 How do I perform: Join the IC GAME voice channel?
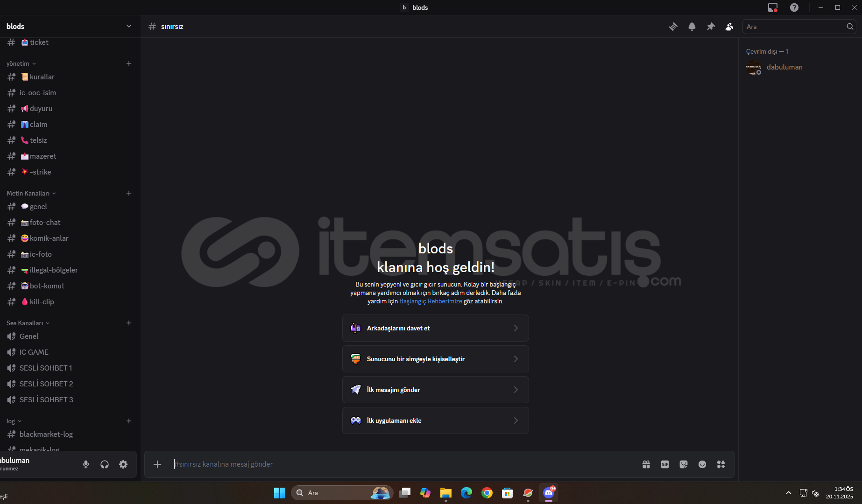(34, 352)
